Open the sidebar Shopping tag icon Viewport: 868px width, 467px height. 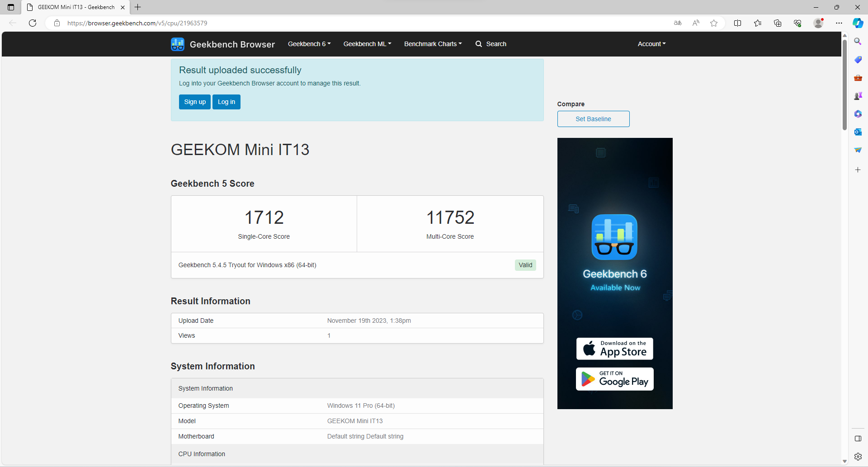click(x=858, y=60)
